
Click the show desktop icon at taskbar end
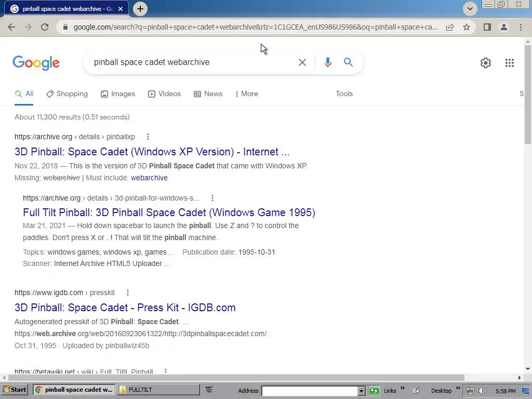pos(526,391)
